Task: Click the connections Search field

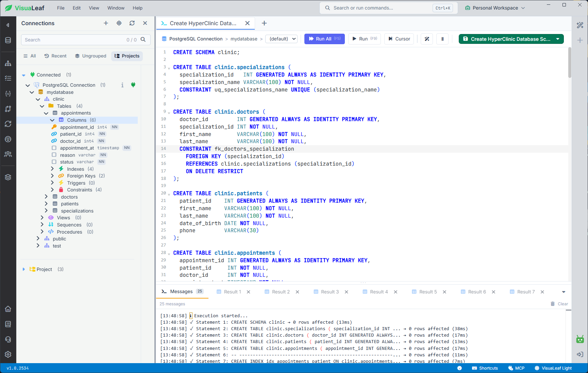Action: tap(86, 40)
